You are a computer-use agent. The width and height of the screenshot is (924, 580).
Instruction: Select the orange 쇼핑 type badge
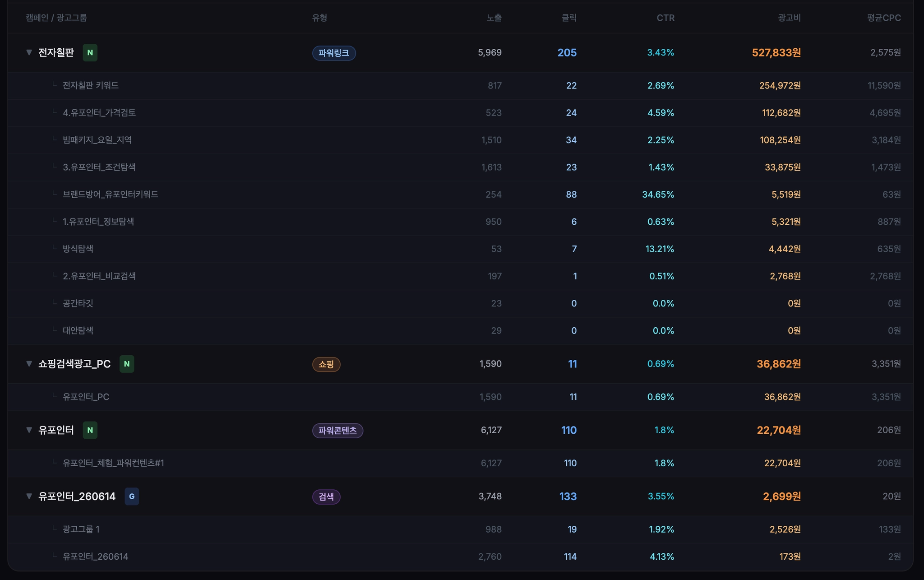(326, 364)
